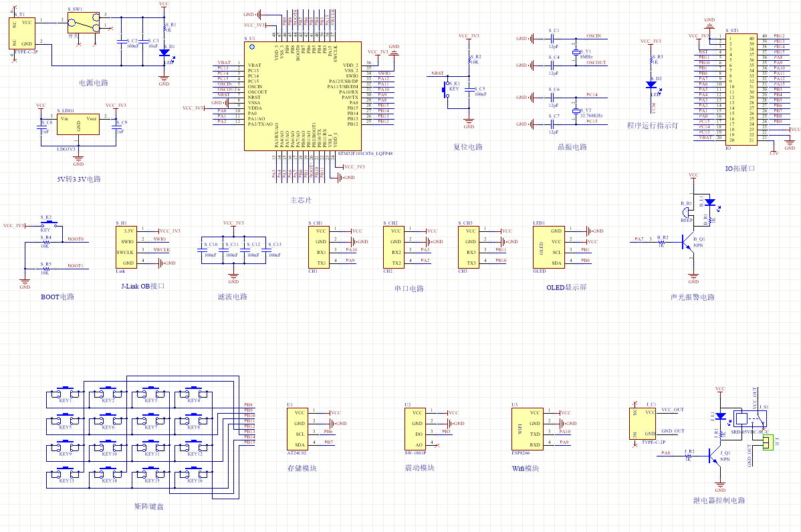Click the 32.768KHz crystal S_Y2
The height and width of the screenshot is (532, 801).
pos(576,111)
